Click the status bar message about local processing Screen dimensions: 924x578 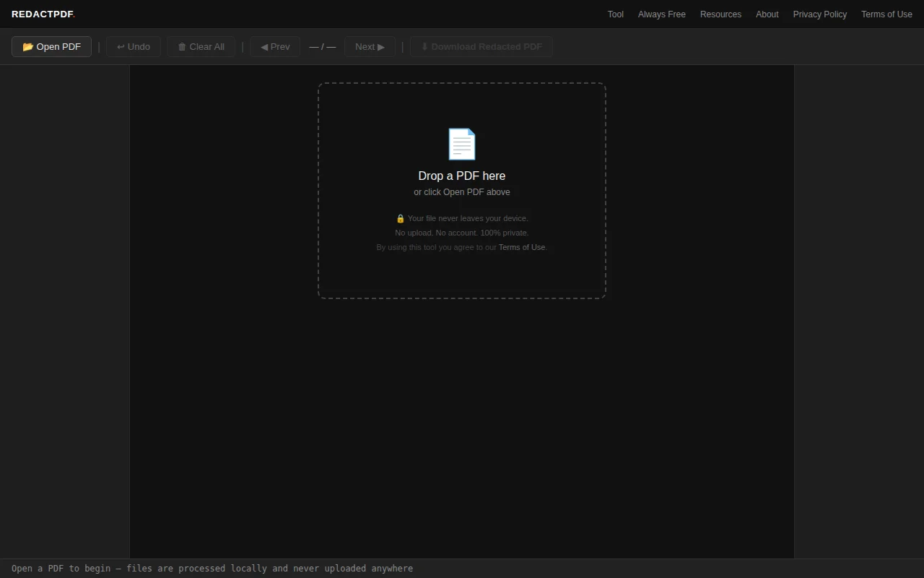(x=212, y=569)
